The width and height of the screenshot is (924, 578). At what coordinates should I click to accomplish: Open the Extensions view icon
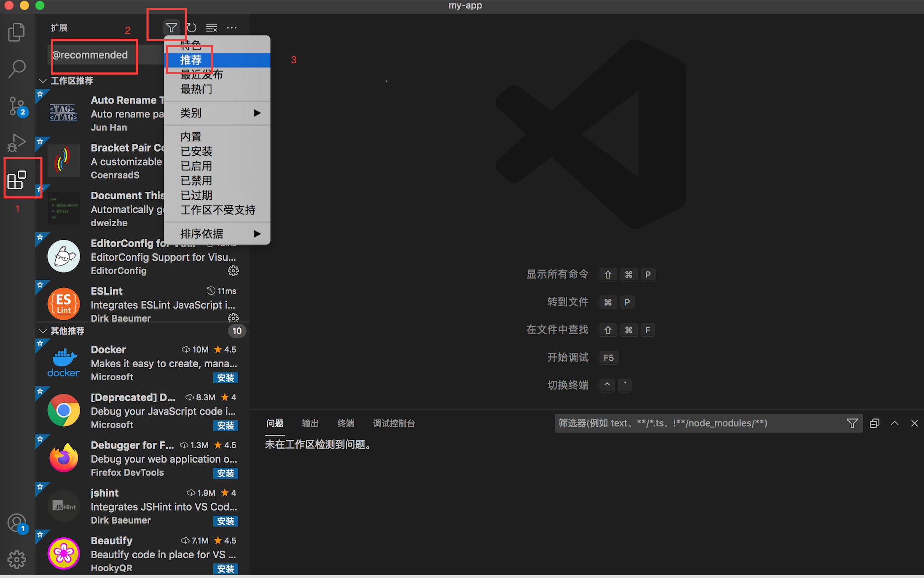pyautogui.click(x=17, y=180)
